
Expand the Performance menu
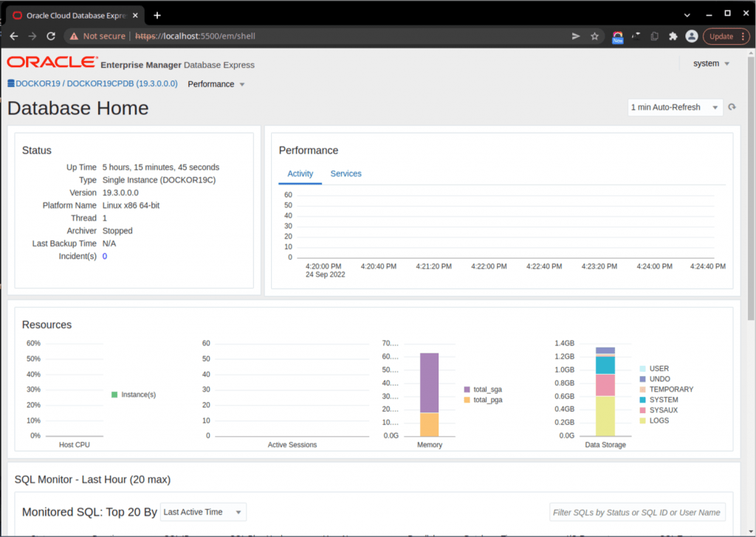tap(216, 84)
